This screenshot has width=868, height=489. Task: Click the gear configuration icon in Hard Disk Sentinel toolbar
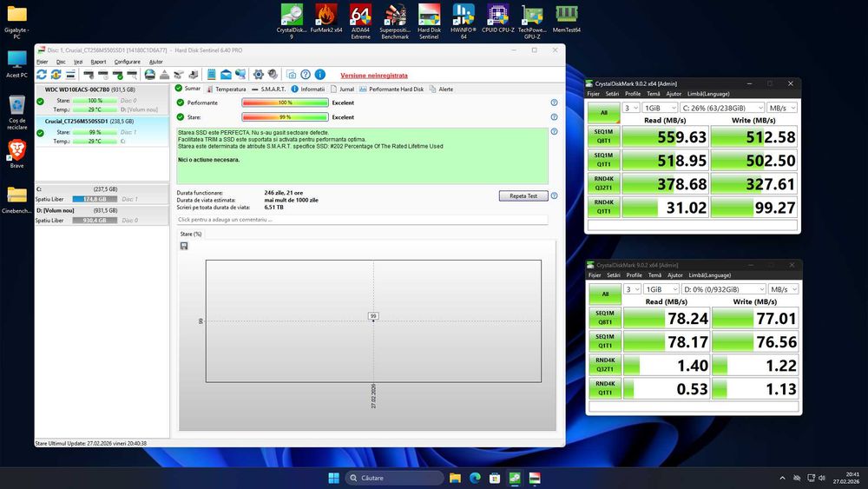[x=259, y=74]
